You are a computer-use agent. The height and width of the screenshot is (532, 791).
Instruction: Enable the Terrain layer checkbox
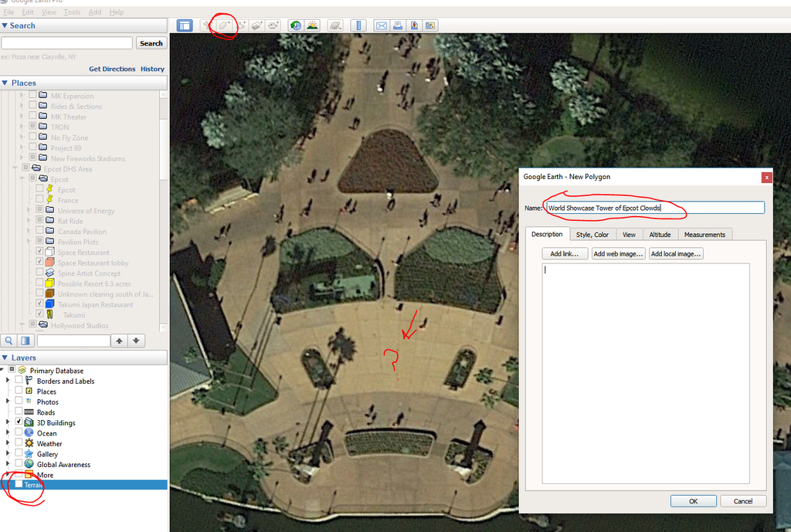[x=19, y=485]
